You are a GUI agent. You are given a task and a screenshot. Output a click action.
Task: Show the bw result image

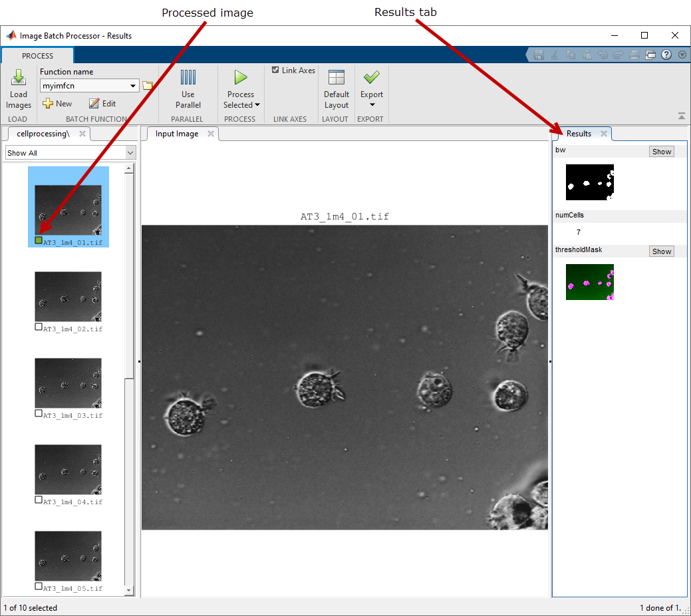point(662,152)
